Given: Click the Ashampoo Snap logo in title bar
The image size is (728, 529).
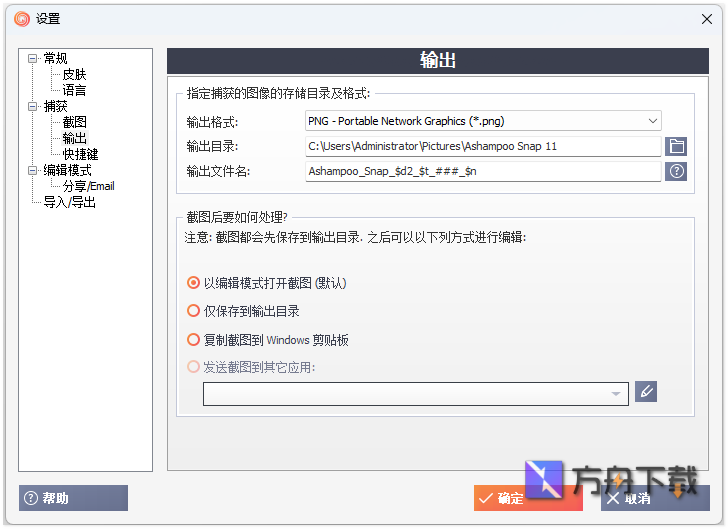Looking at the screenshot, I should [x=22, y=19].
